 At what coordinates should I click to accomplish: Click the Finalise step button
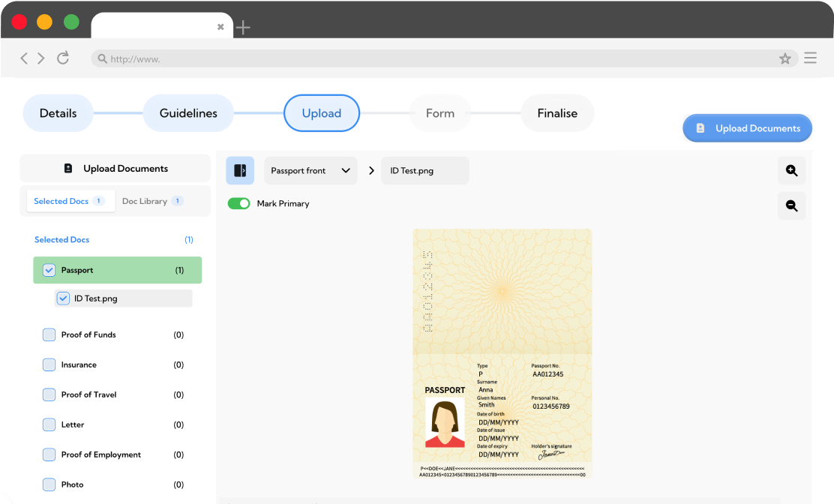(557, 113)
